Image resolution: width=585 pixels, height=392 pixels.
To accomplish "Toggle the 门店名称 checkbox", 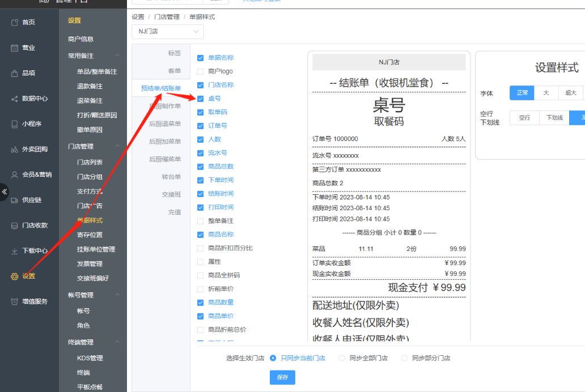I will pos(200,85).
